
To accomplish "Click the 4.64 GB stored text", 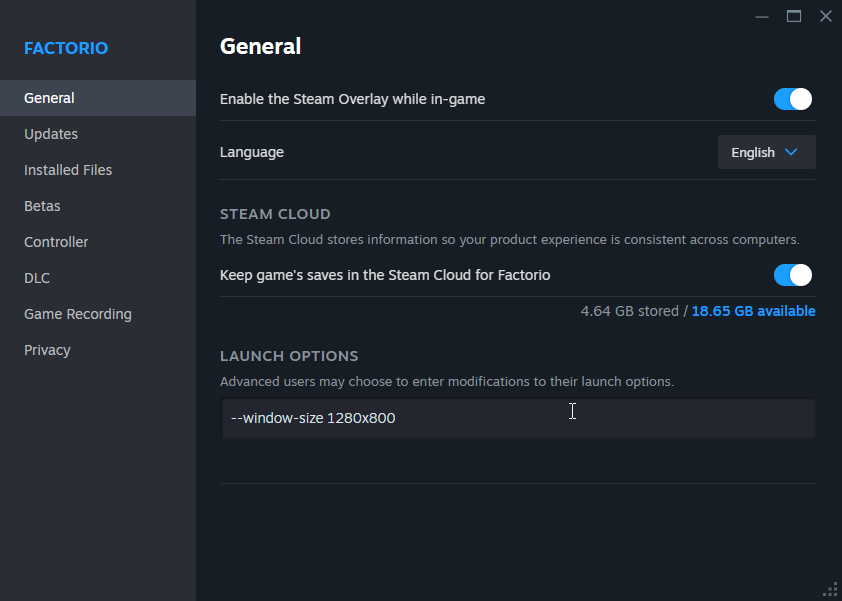I will pyautogui.click(x=629, y=311).
